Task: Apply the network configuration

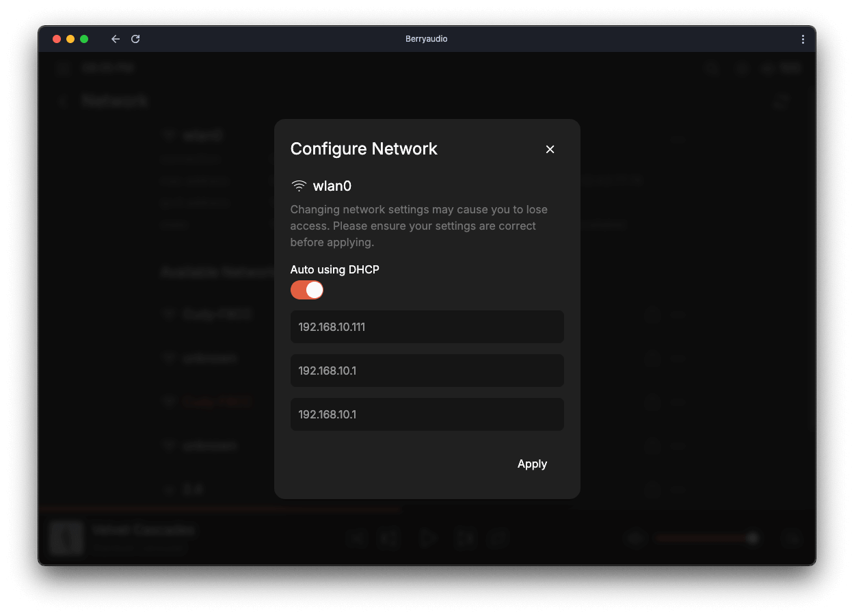Action: click(532, 464)
